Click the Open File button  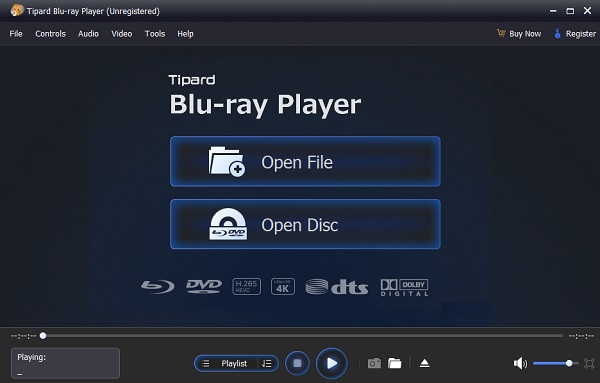click(305, 161)
